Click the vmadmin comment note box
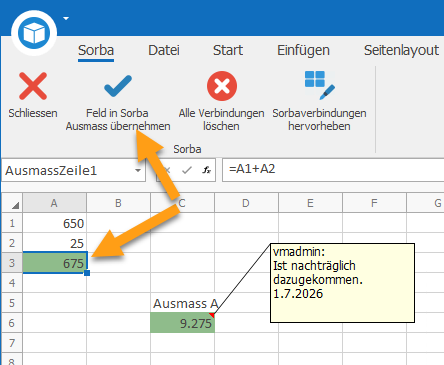 pos(342,283)
